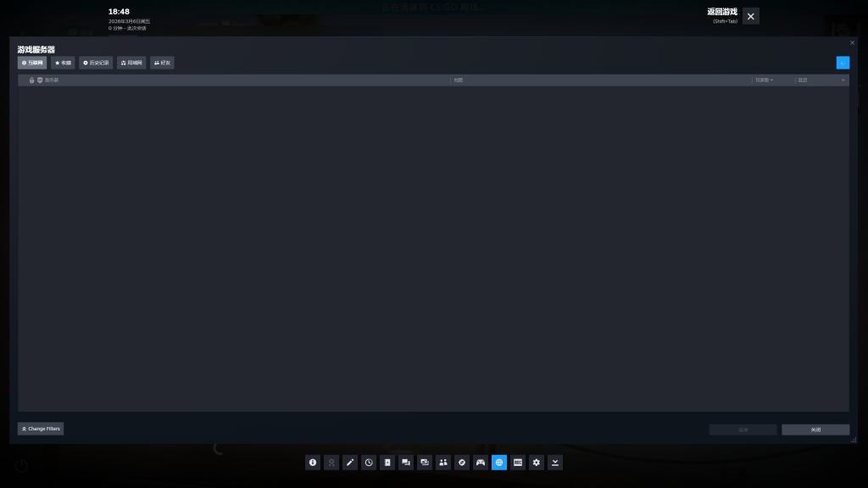The height and width of the screenshot is (488, 868).
Task: Toggle the highlighted globe game servers icon
Action: [499, 463]
